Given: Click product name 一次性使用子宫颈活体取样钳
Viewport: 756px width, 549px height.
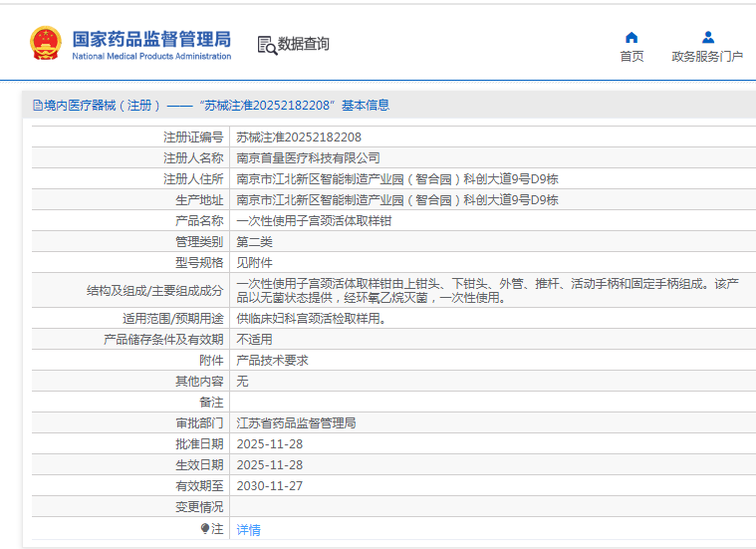Looking at the screenshot, I should (314, 220).
